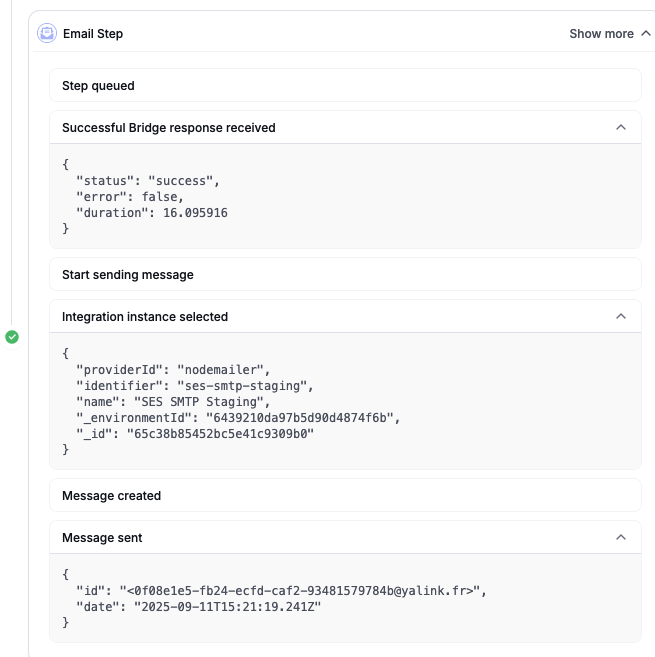Viewport: 655px width, 657px height.
Task: Collapse the Message sent chevron
Action: 621,537
